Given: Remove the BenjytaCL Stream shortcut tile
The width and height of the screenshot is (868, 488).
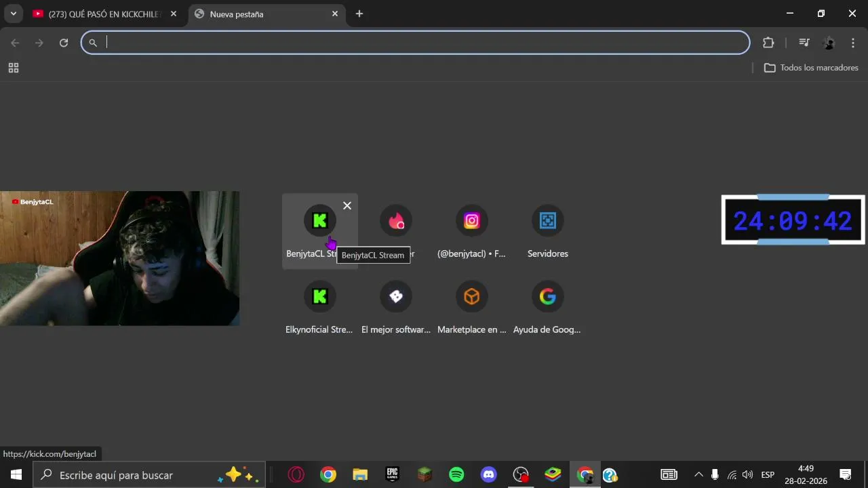Looking at the screenshot, I should click(347, 205).
